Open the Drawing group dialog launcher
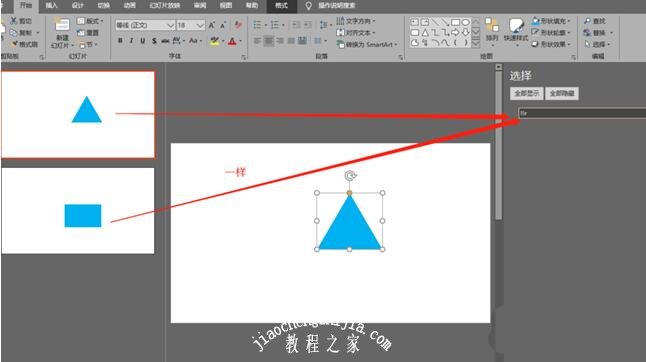This screenshot has width=646, height=362. click(573, 58)
